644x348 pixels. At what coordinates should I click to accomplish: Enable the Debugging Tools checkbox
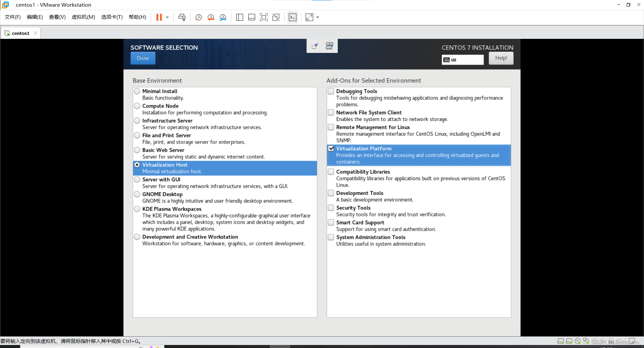(x=331, y=91)
